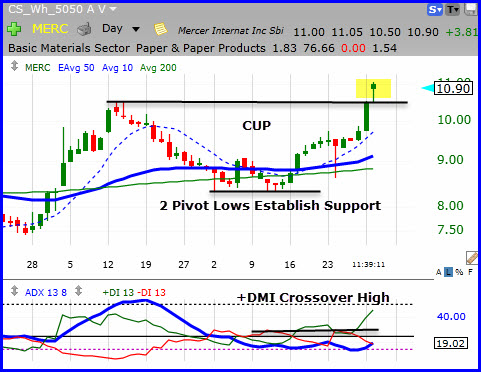Click the 11:39:11 time label
The image size is (481, 372).
(x=369, y=265)
